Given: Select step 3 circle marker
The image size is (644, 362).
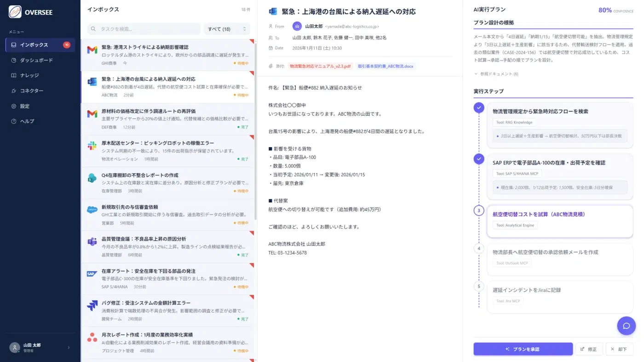Looking at the screenshot, I should (x=479, y=210).
